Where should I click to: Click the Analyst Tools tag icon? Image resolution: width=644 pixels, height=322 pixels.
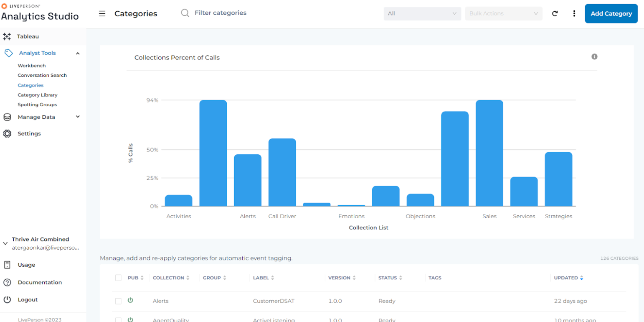pyautogui.click(x=8, y=53)
